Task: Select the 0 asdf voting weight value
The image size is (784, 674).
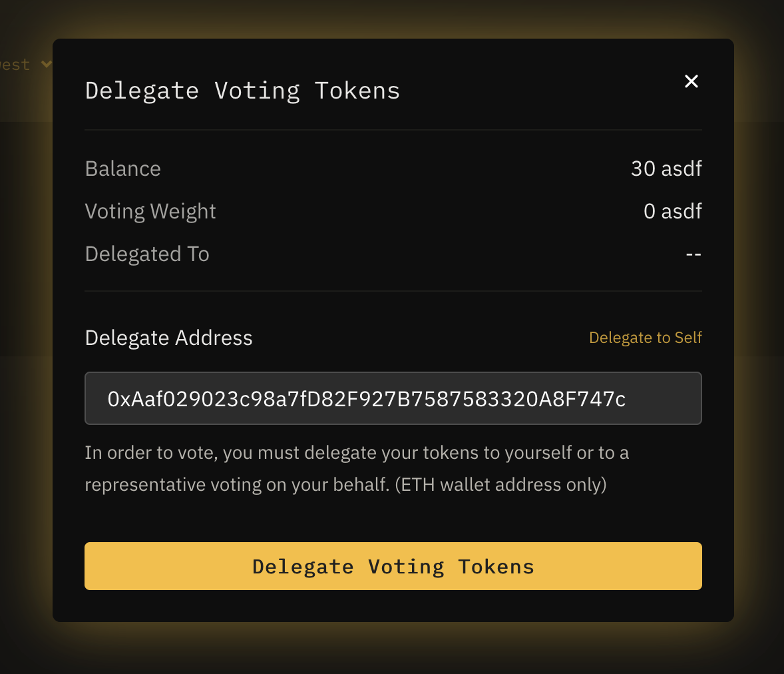Action: [x=672, y=211]
